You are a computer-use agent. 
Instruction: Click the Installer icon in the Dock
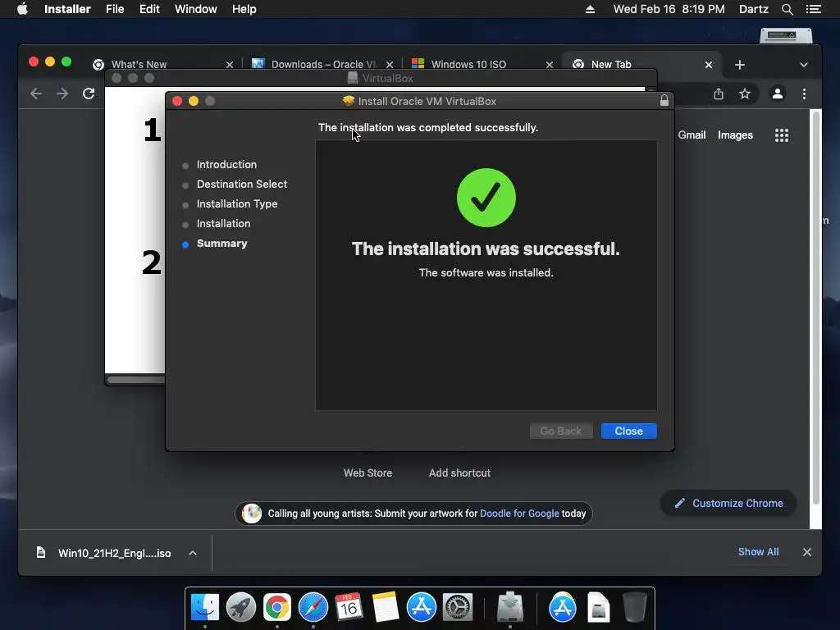[x=510, y=607]
